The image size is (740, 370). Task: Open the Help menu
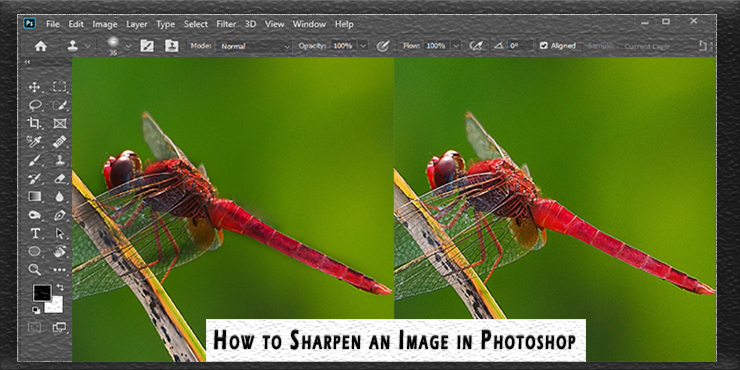pos(344,24)
